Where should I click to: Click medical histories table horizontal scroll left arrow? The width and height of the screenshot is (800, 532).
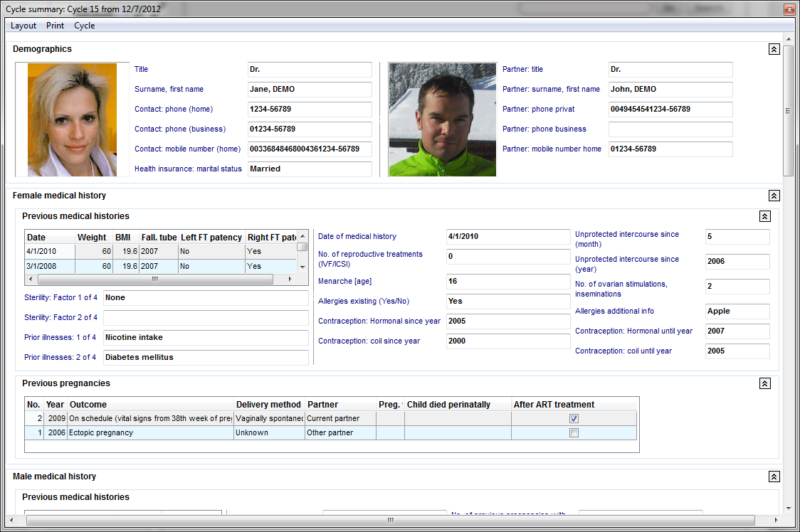tap(31, 279)
